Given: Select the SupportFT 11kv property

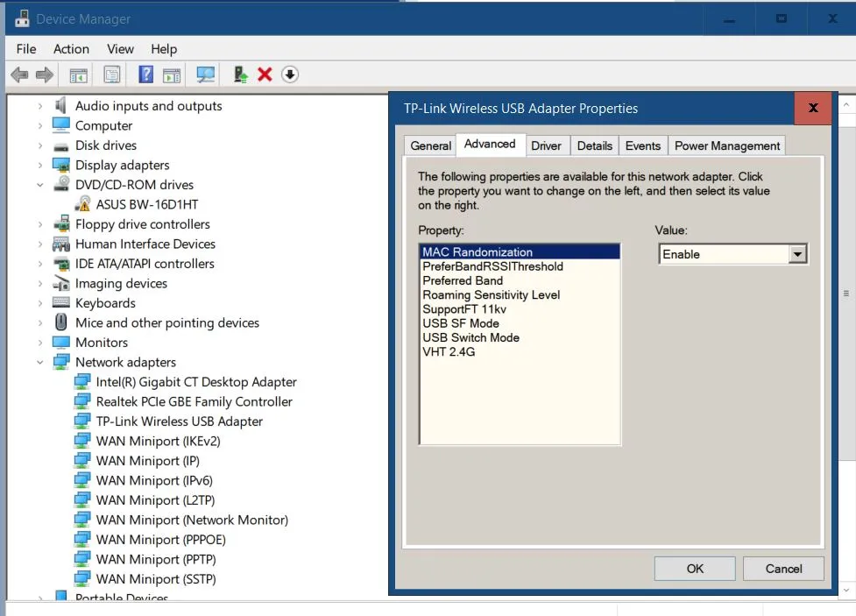Looking at the screenshot, I should click(520, 309).
